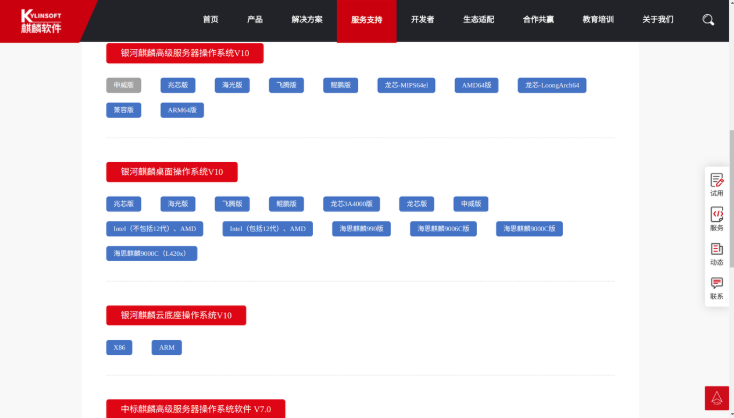Open the 关于我们 menu item

tap(657, 20)
